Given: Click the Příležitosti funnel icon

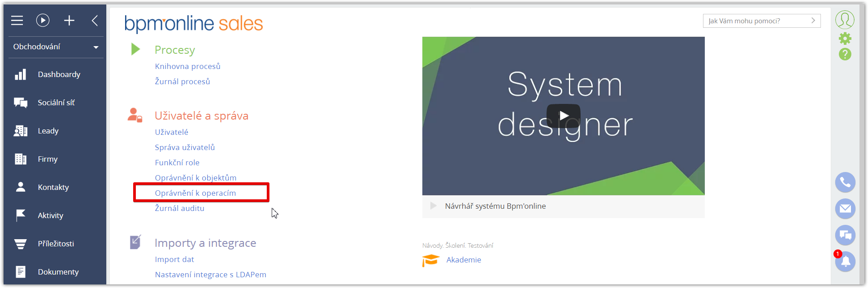Looking at the screenshot, I should point(21,244).
